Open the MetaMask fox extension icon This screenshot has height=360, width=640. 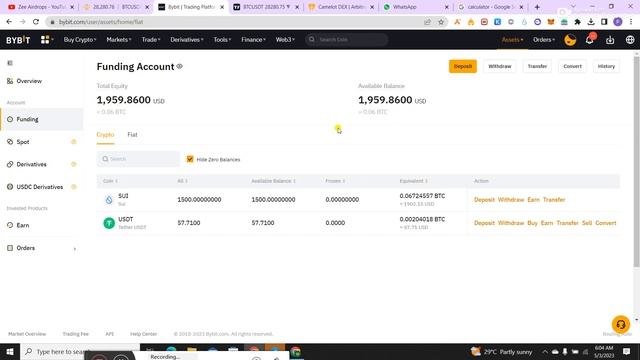pos(551,22)
